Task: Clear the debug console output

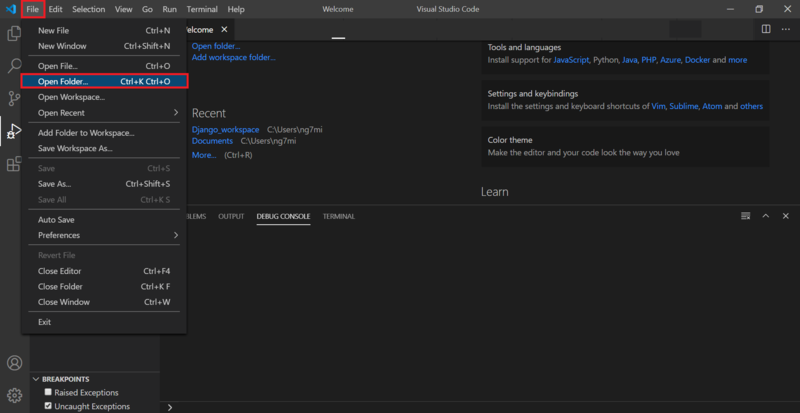Action: pos(745,216)
